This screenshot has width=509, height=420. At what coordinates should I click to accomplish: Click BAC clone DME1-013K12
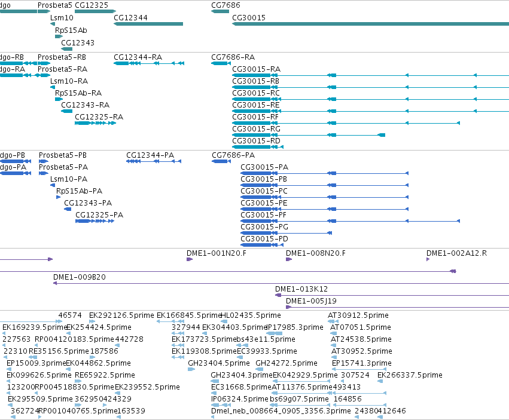pos(392,295)
